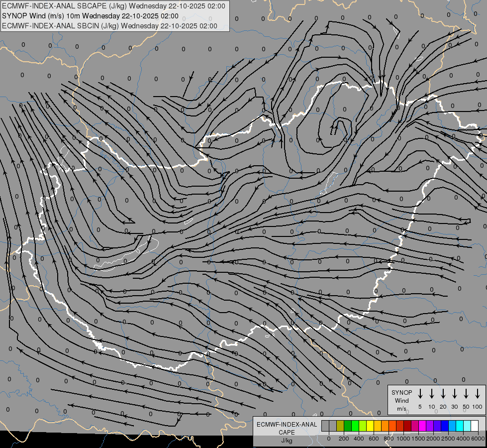
Task: Select the olive CAPE legend swatch
Action: point(340,426)
